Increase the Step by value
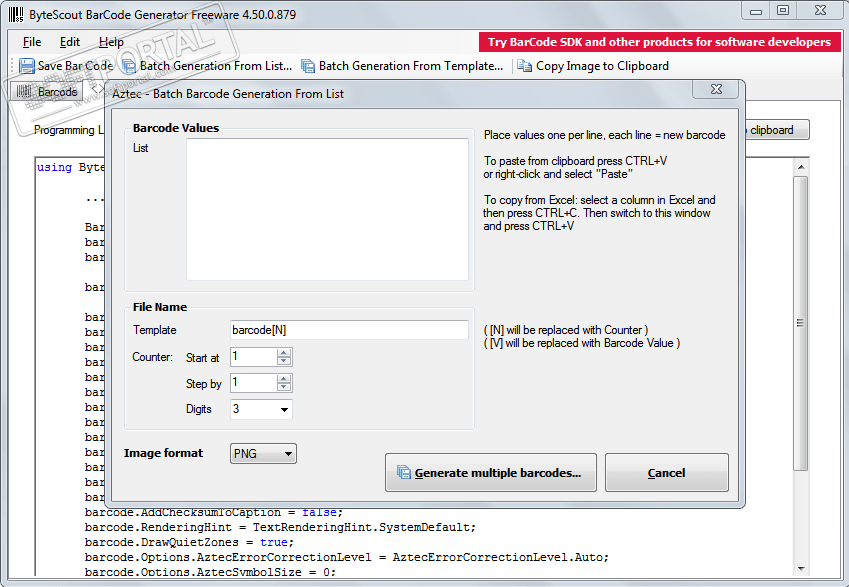This screenshot has width=849, height=587. click(x=284, y=379)
